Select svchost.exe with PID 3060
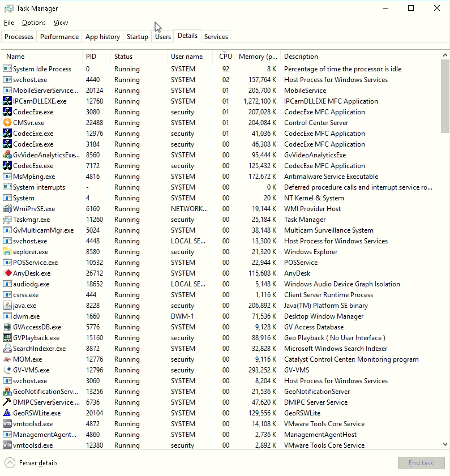The width and height of the screenshot is (450, 476). 221,381
